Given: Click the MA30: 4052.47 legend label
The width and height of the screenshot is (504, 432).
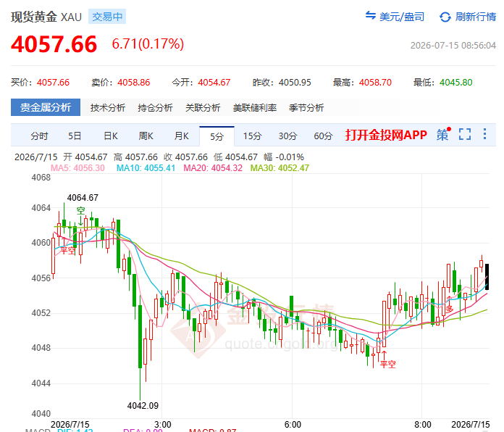Looking at the screenshot, I should coord(280,168).
